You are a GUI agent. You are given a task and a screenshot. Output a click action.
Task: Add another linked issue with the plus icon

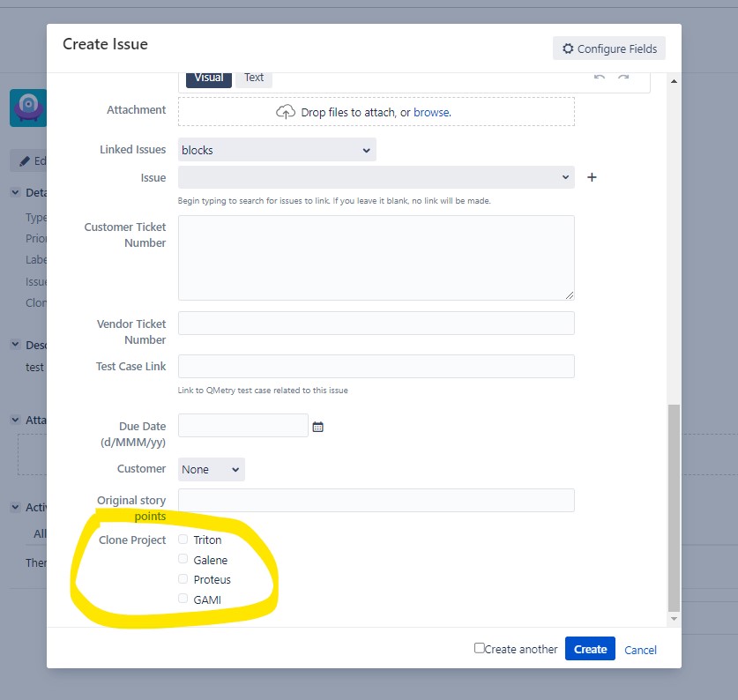click(x=592, y=177)
